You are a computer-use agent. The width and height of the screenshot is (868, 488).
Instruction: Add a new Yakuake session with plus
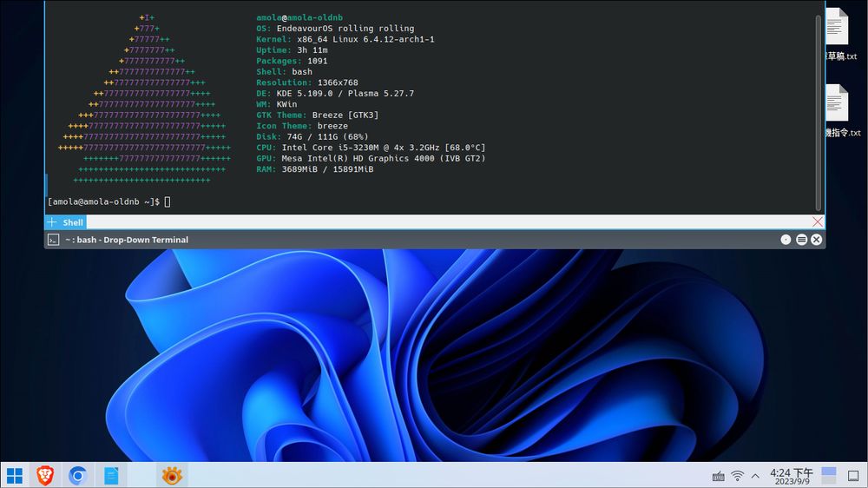click(51, 222)
